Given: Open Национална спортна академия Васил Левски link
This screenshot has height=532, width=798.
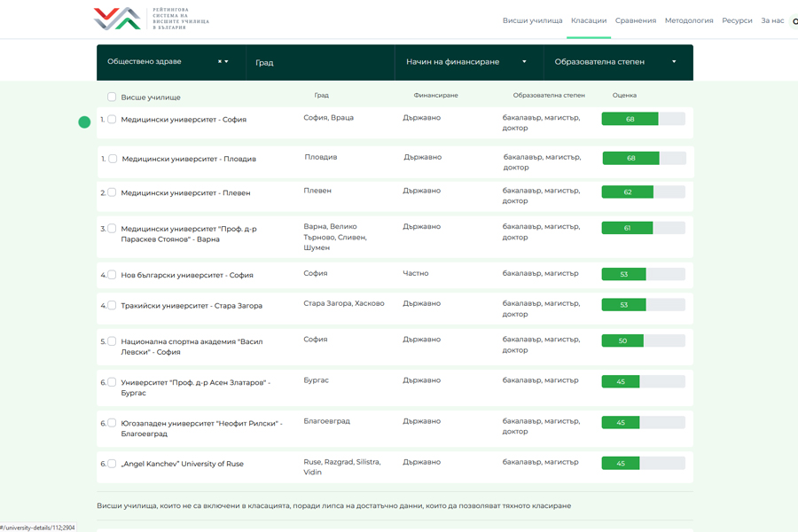Looking at the screenshot, I should point(192,347).
